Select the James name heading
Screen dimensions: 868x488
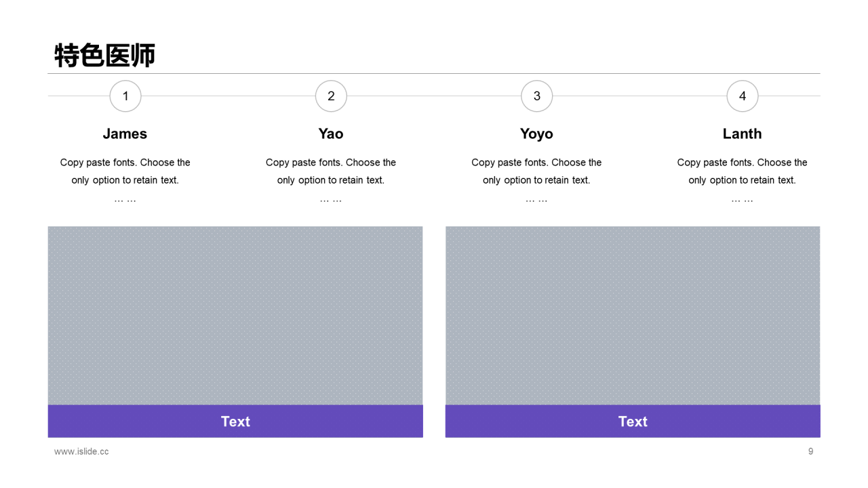tap(125, 134)
